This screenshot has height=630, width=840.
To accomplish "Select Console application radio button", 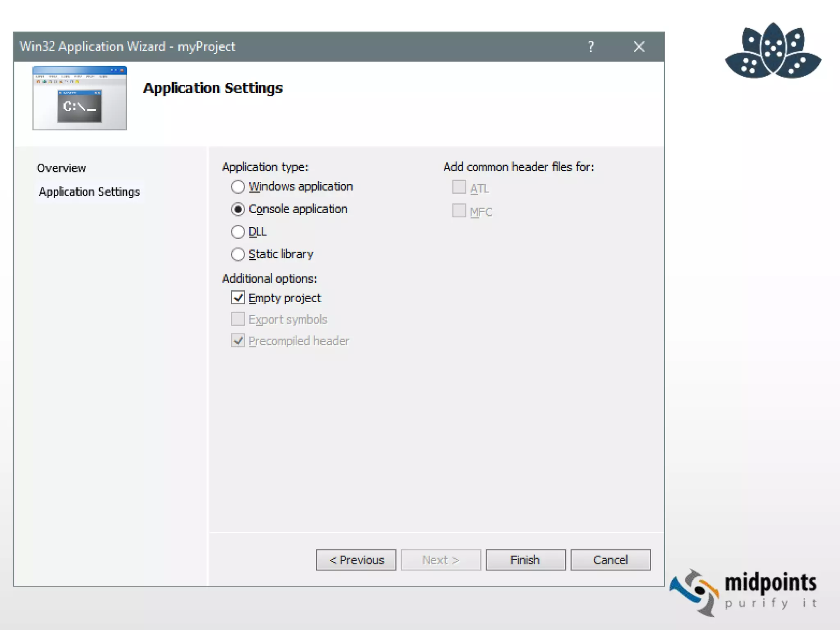I will (x=238, y=209).
